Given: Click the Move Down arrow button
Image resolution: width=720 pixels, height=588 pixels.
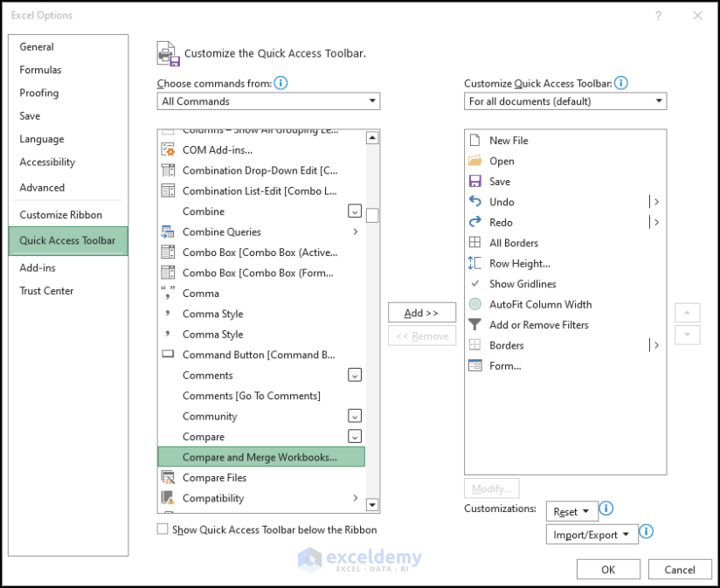Looking at the screenshot, I should pos(687,335).
